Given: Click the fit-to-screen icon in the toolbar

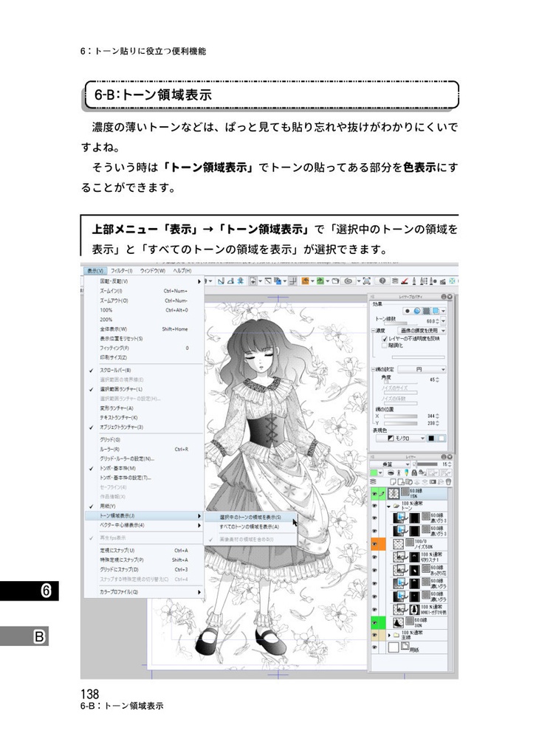Looking at the screenshot, I should tap(366, 281).
